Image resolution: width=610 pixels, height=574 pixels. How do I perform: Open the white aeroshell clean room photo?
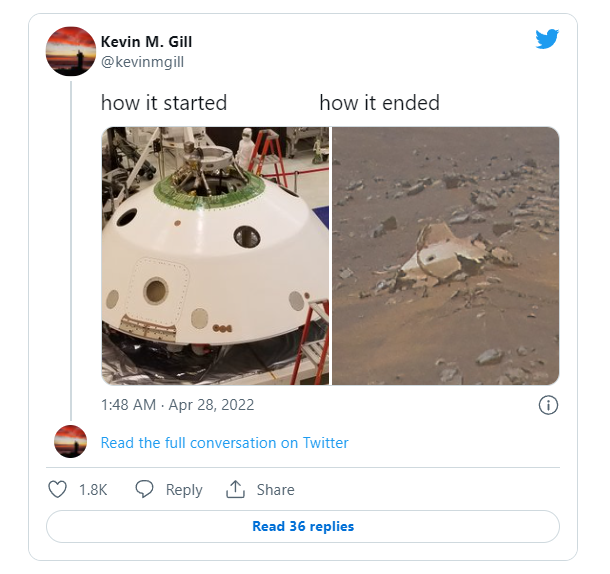pos(215,256)
